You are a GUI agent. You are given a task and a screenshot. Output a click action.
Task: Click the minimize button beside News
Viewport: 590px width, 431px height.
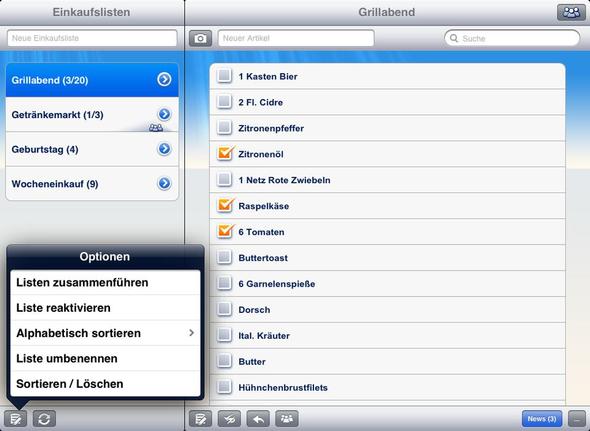[576, 419]
